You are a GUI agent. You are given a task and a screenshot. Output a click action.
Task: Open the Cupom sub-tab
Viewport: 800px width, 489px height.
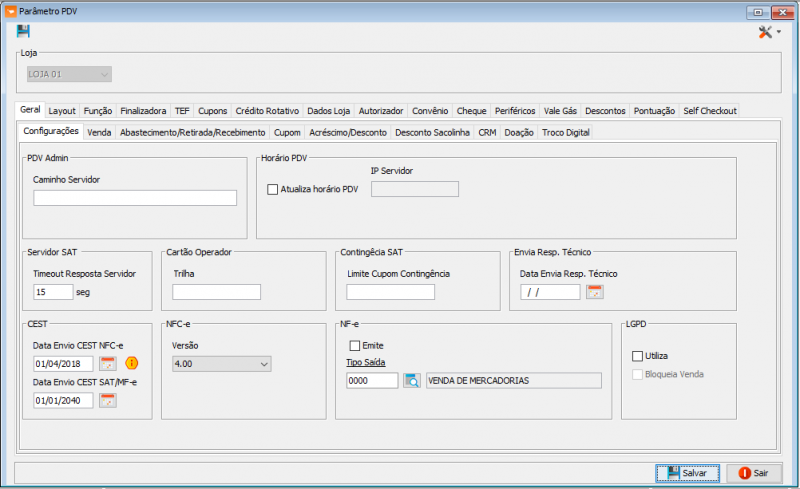pos(287,133)
